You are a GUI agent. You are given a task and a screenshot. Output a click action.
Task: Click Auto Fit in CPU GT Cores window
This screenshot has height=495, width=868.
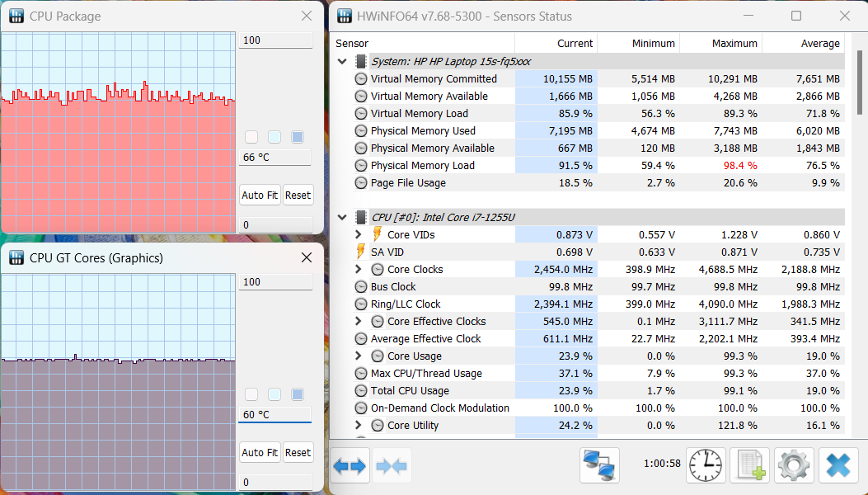260,452
